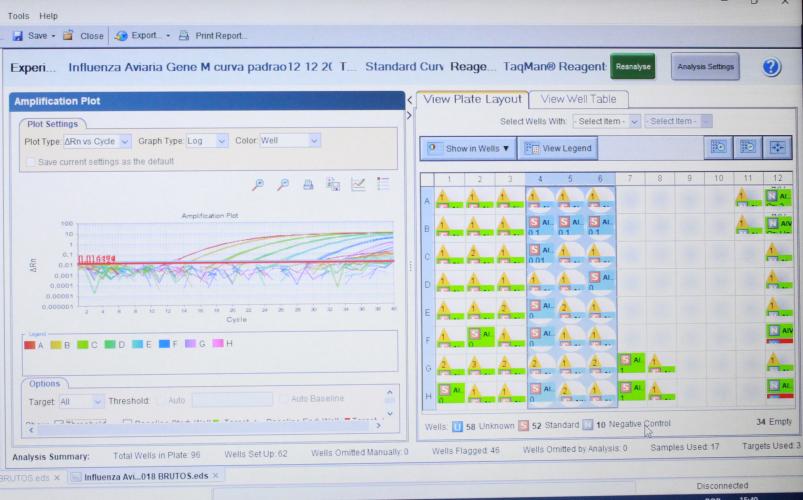Screen dimensions: 803x500
Task: Toggle the plot legend list icon
Action: pos(383,185)
